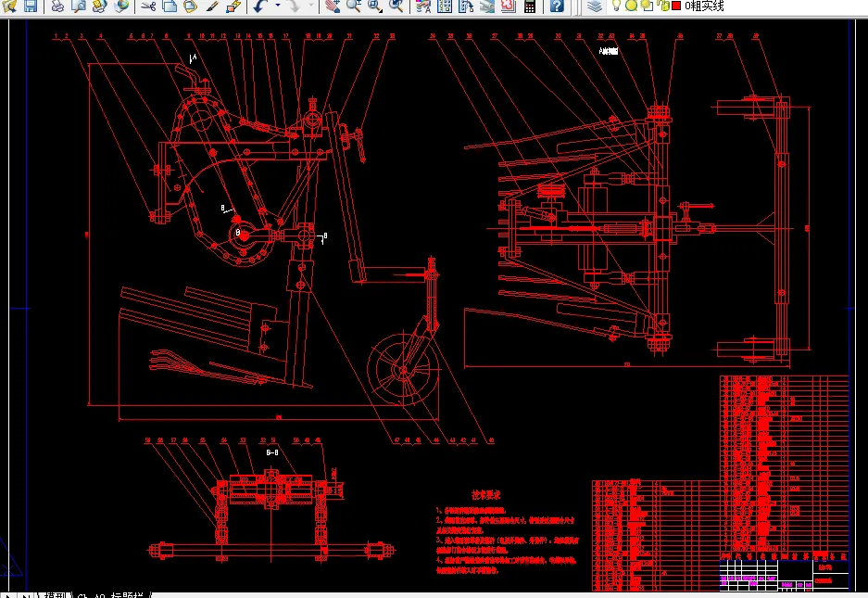The height and width of the screenshot is (598, 868).
Task: Open Help with the question mark icon
Action: click(557, 6)
